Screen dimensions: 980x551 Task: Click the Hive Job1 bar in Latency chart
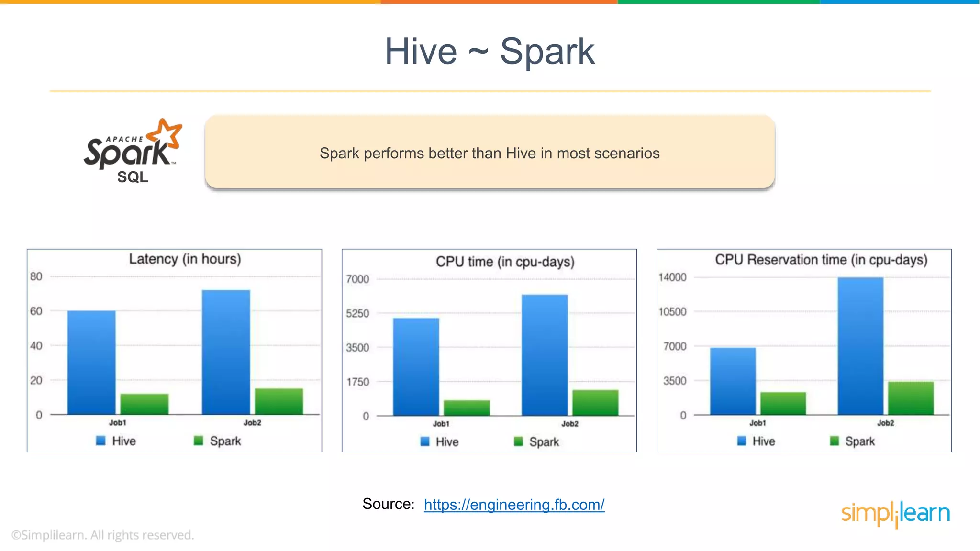[x=91, y=362]
